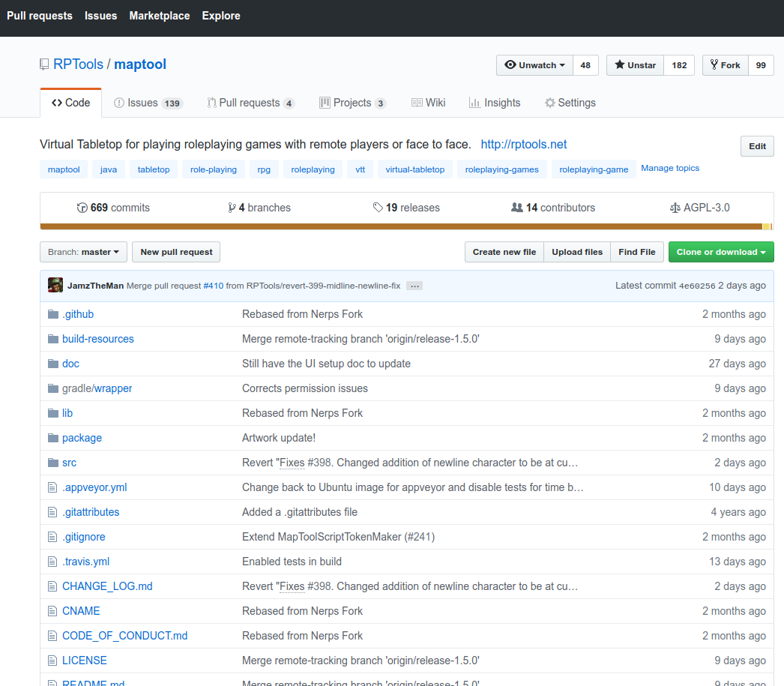Click the maptool repository name link
The width and height of the screenshot is (784, 686).
(x=140, y=64)
